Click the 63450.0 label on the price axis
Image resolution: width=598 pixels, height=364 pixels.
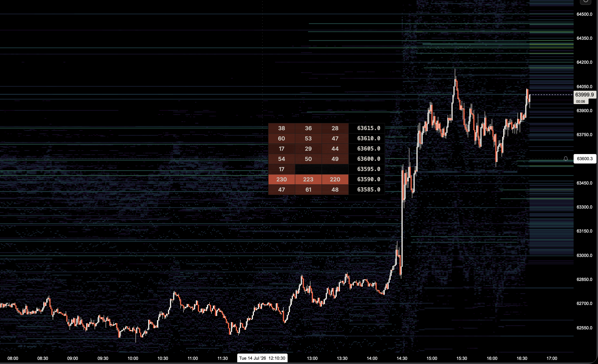(584, 183)
